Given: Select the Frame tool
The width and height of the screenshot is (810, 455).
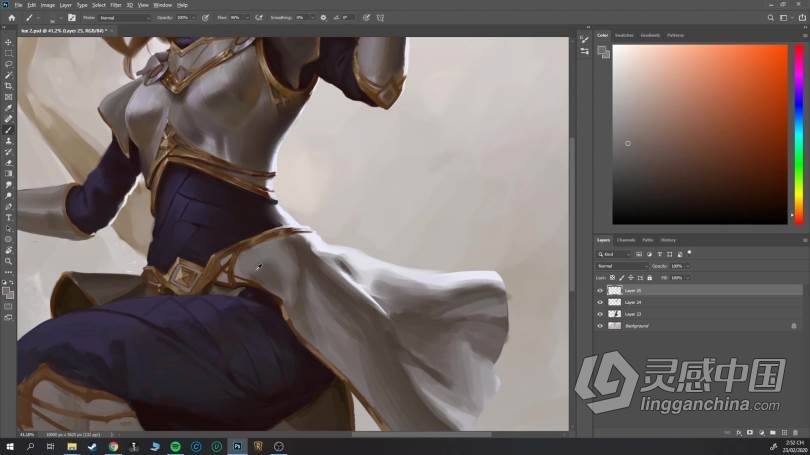Looking at the screenshot, I should (8, 97).
